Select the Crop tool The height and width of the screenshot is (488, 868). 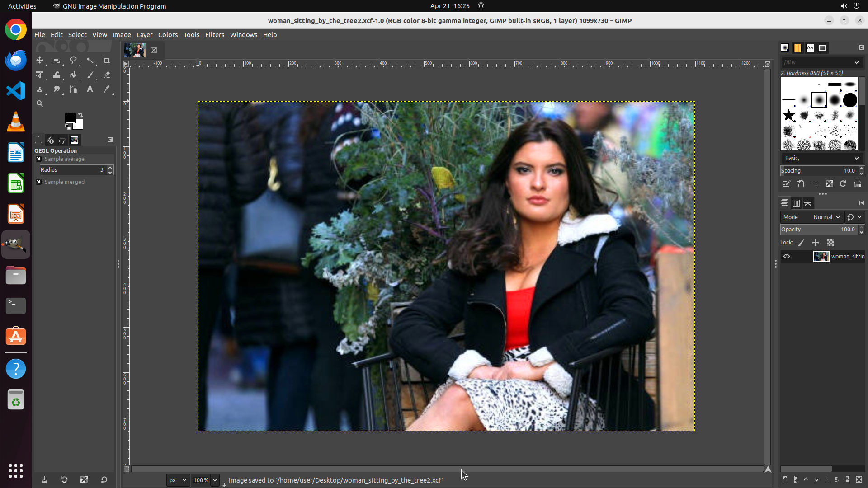point(107,60)
